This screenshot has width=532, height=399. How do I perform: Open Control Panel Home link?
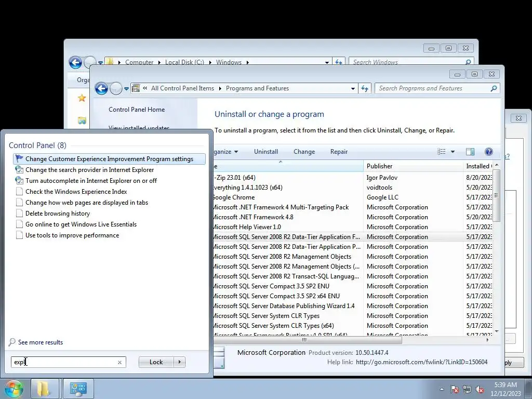pos(137,110)
